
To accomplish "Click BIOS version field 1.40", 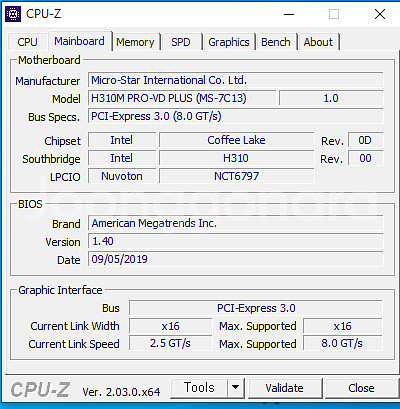I will (235, 241).
